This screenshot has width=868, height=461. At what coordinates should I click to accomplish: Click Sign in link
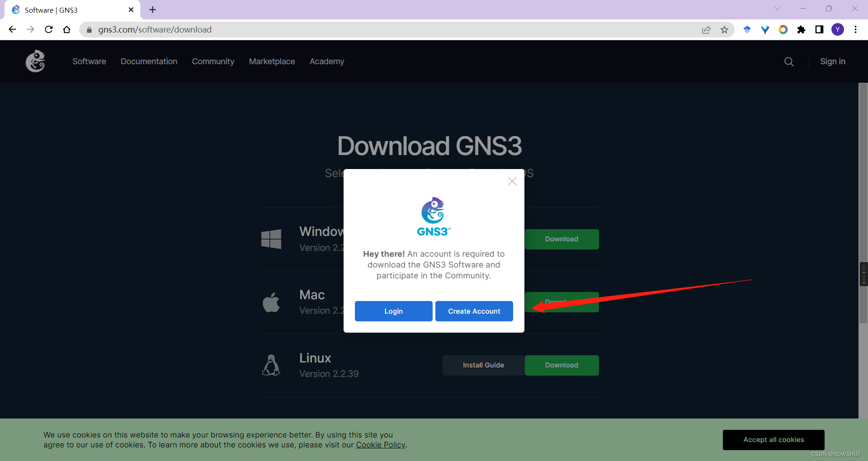pos(833,61)
